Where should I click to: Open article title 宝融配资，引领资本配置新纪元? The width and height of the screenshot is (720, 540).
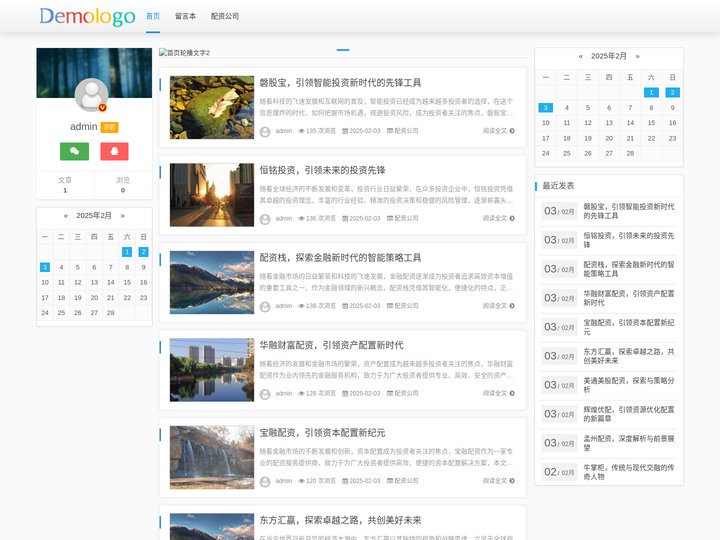point(322,433)
